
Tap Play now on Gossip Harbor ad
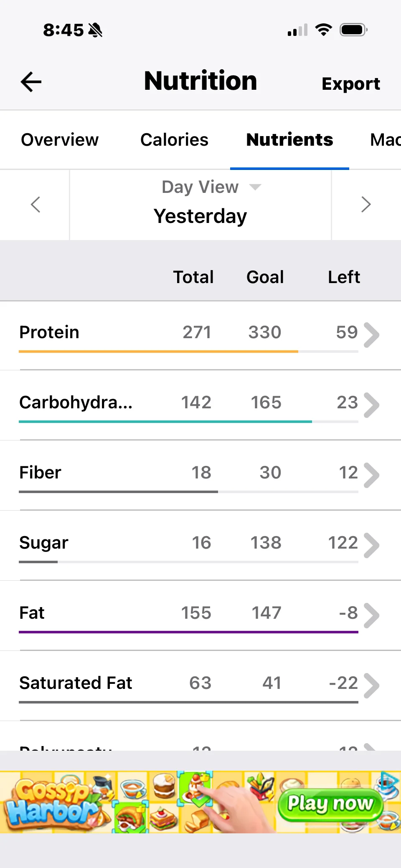pyautogui.click(x=330, y=803)
